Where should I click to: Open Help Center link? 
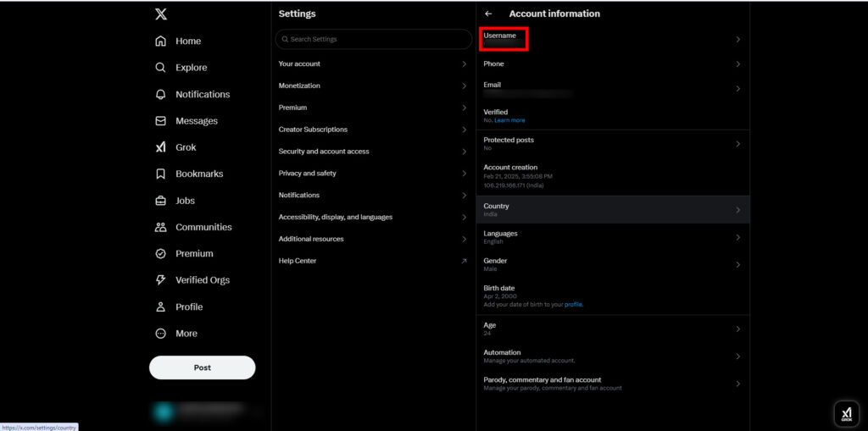coord(373,261)
